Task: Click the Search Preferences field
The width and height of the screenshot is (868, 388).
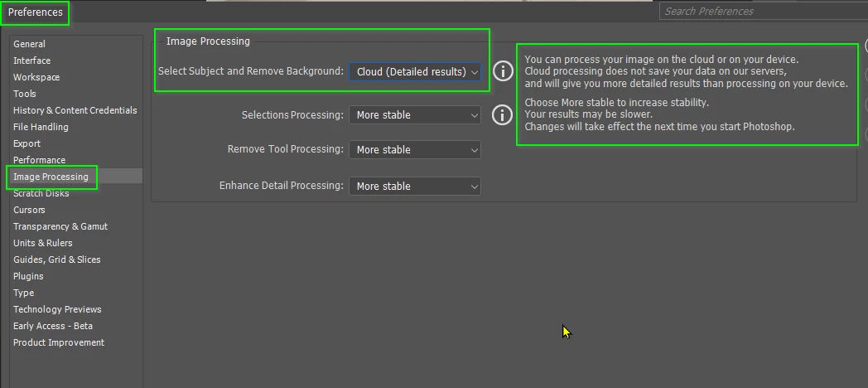Action: click(x=764, y=11)
